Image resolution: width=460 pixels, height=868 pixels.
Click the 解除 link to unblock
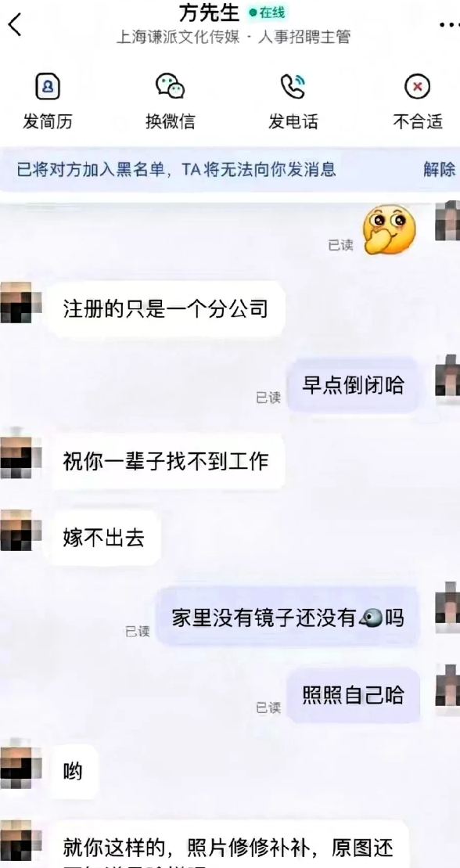click(440, 169)
